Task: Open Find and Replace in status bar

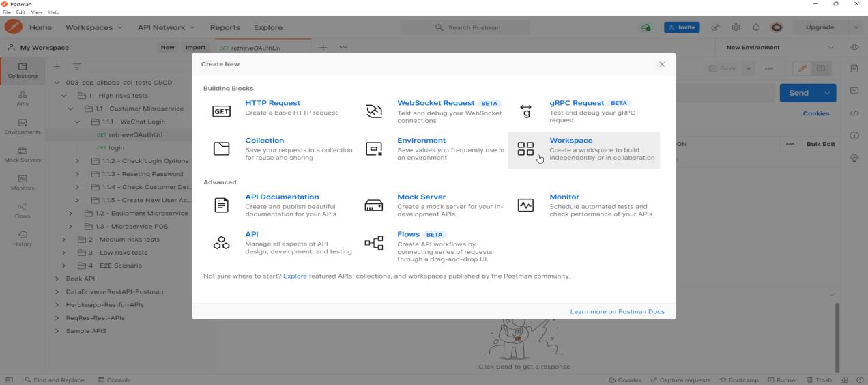Action: (x=55, y=380)
